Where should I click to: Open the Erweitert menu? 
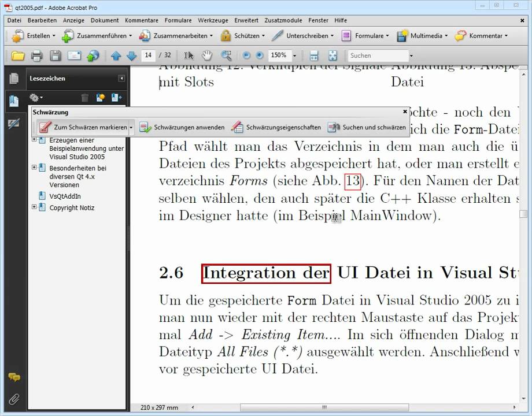coord(246,20)
